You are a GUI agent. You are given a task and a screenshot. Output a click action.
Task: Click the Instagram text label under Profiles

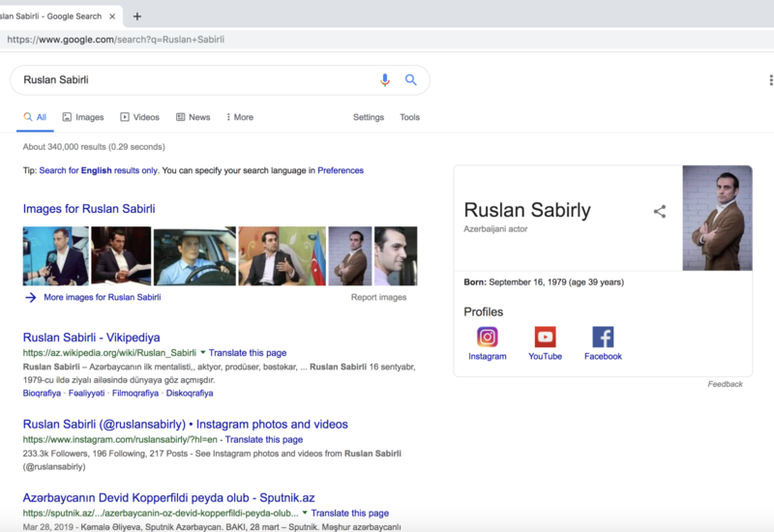pyautogui.click(x=488, y=356)
